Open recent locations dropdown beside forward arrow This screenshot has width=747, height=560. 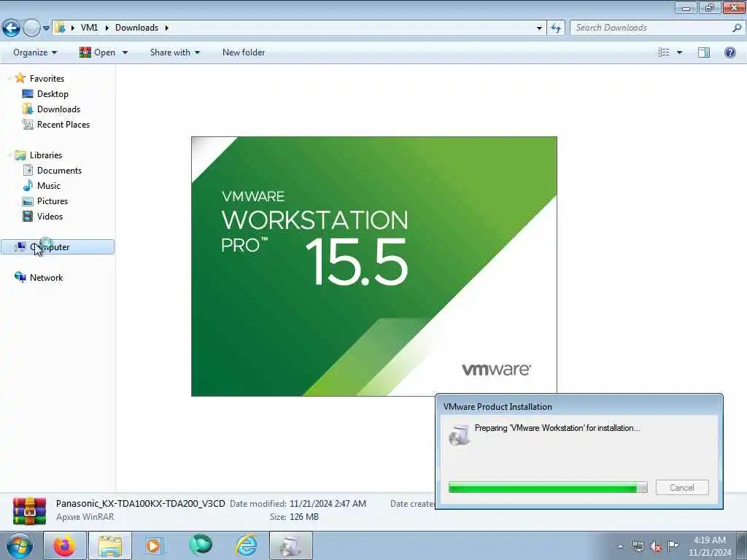click(x=46, y=28)
